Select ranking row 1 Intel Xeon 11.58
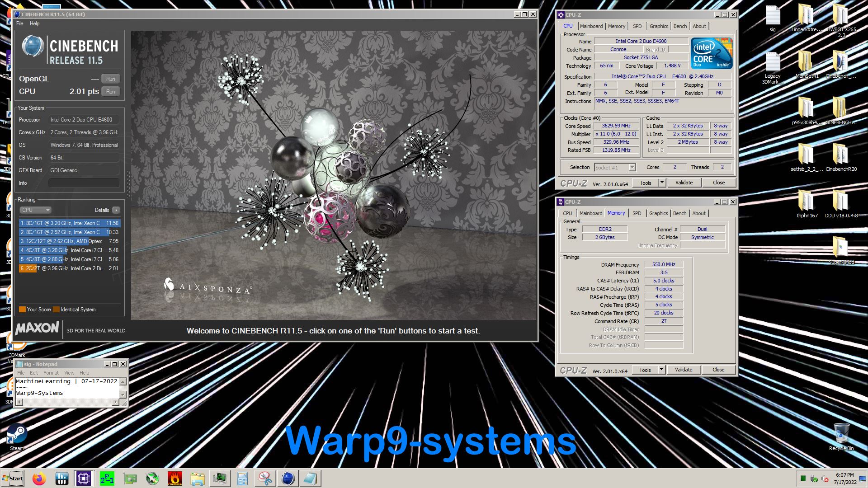Viewport: 868px width, 488px height. point(70,223)
